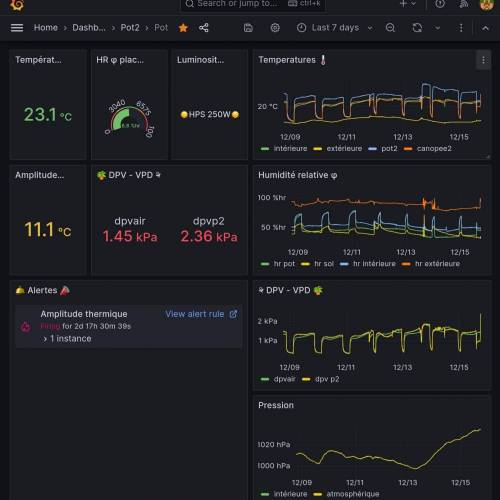
Task: Save the dashboard
Action: [x=248, y=28]
